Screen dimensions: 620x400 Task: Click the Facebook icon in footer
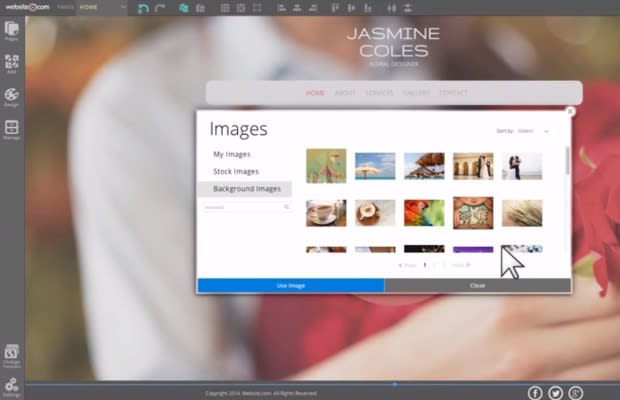click(535, 393)
